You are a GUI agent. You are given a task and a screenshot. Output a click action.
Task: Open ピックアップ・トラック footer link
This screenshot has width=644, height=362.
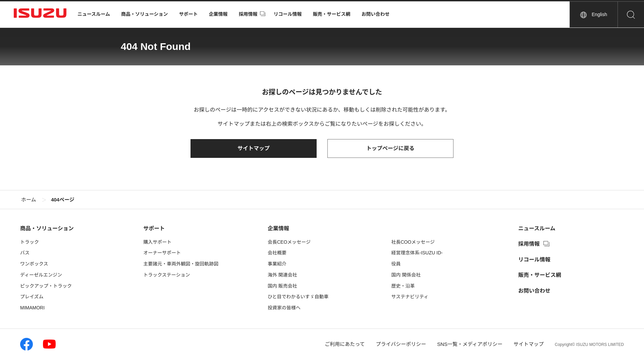pos(46,286)
